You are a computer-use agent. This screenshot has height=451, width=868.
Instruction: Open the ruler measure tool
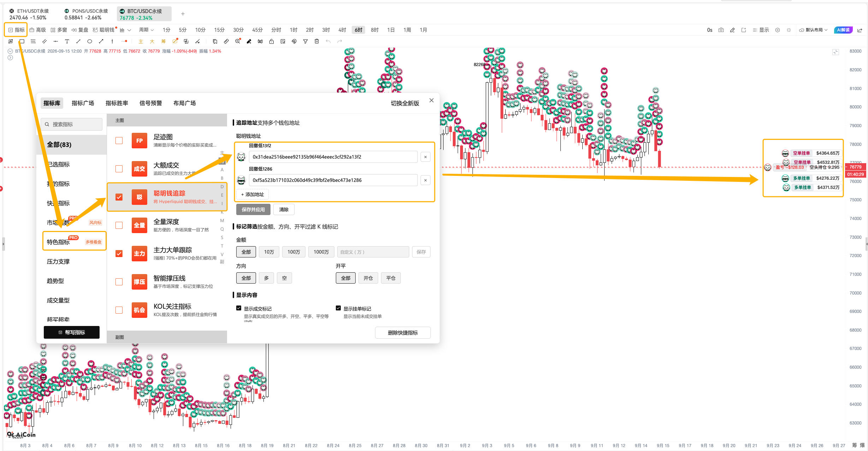226,41
